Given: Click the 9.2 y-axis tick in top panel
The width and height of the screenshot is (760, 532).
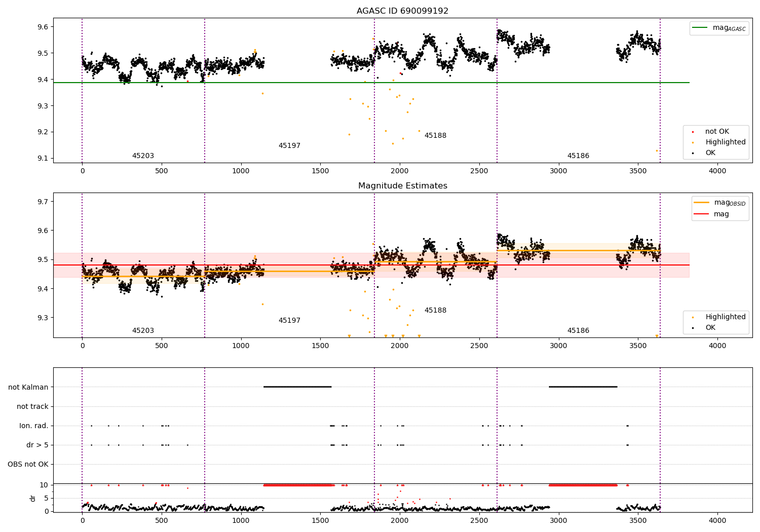Looking at the screenshot, I should click(43, 132).
